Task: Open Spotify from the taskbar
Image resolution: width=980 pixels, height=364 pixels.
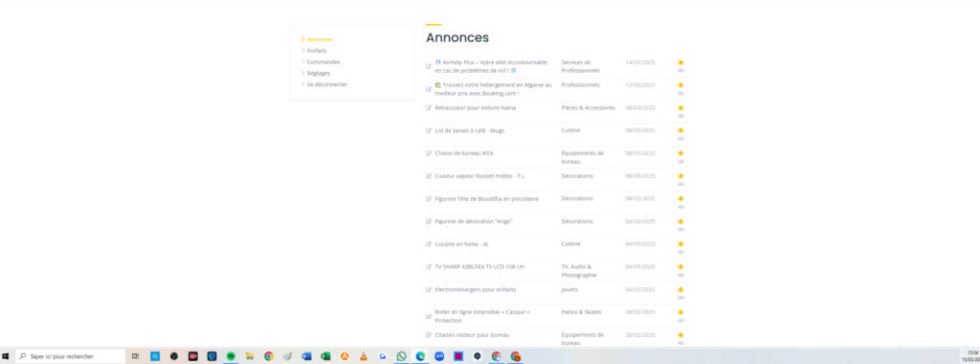Action: (x=231, y=356)
